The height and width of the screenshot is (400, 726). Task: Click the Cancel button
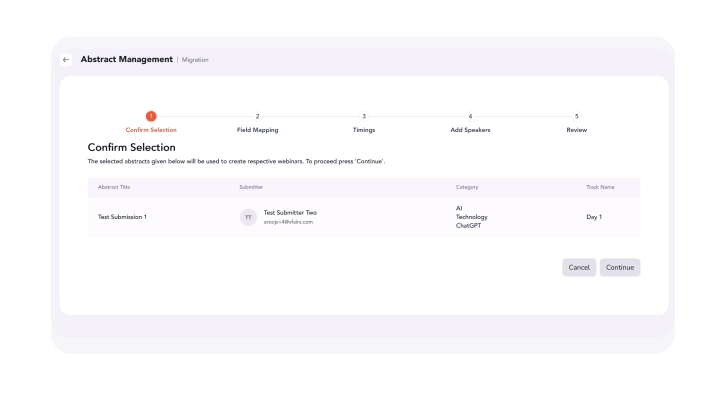click(579, 268)
